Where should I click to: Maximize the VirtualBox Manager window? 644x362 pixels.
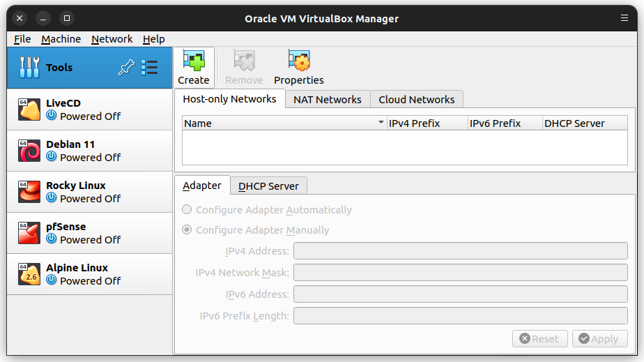(x=67, y=18)
